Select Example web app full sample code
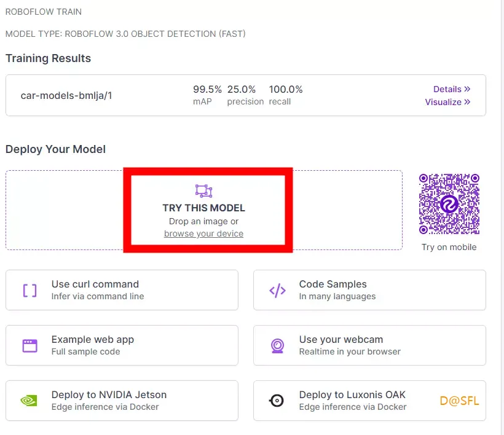The width and height of the screenshot is (504, 435). coord(122,345)
